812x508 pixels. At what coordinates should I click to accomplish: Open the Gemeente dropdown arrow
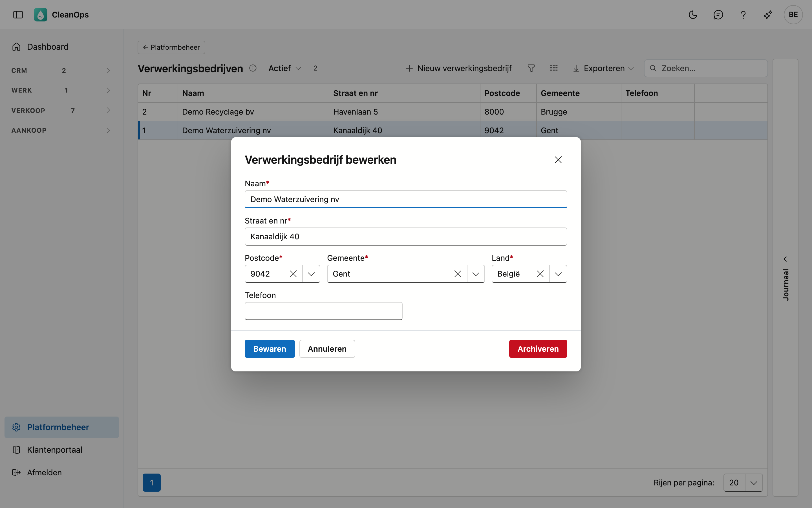476,274
